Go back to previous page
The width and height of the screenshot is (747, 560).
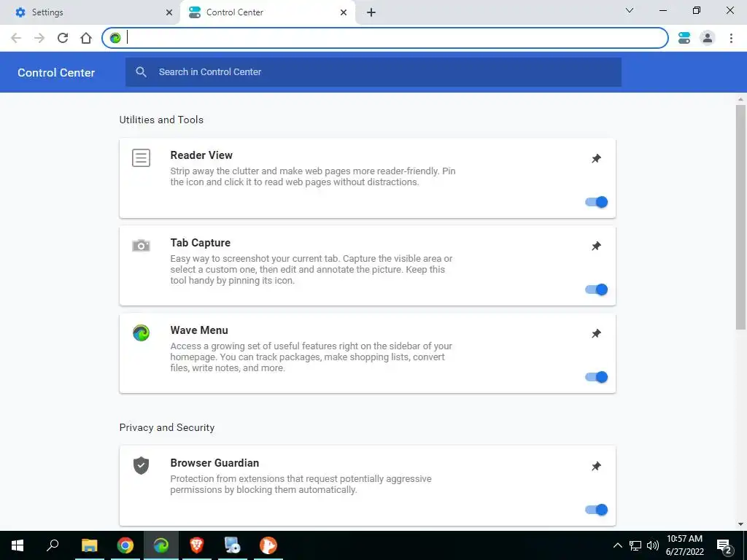(x=16, y=38)
